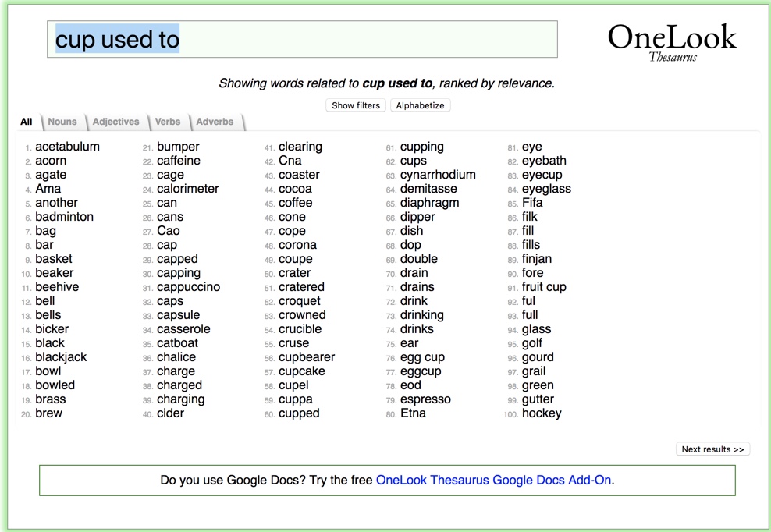Click the word 'demitasse'
Screen dimensions: 771x532
(x=428, y=189)
